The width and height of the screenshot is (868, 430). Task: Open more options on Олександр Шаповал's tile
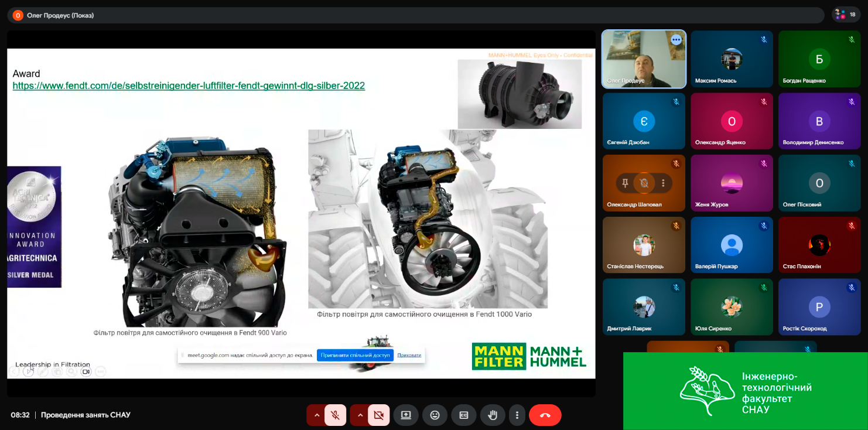(663, 183)
